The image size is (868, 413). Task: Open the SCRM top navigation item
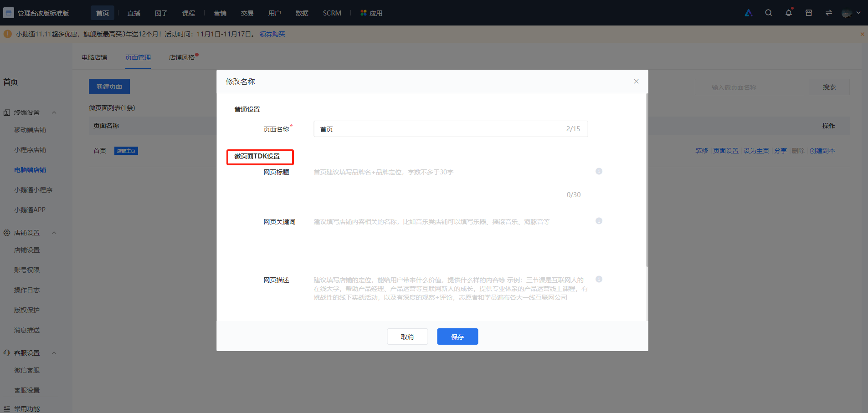(332, 13)
